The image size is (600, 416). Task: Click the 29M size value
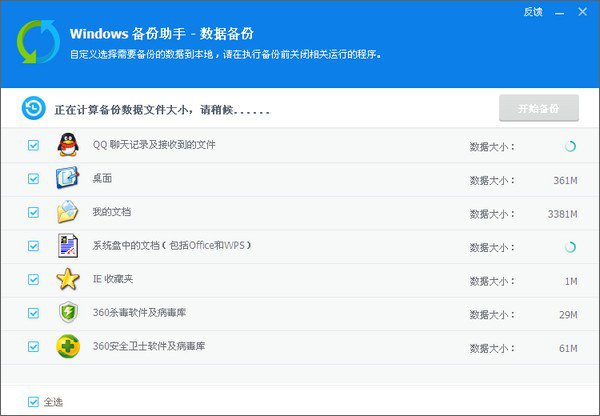(568, 315)
